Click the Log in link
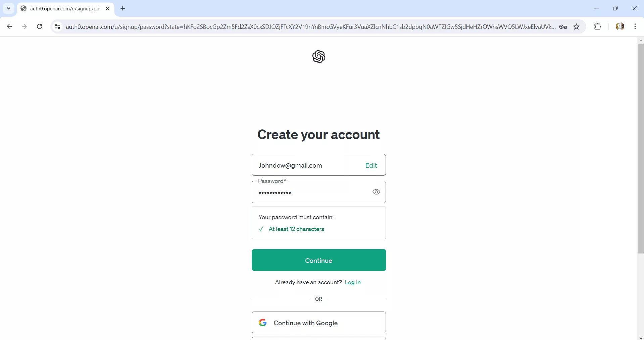Viewport: 644px width, 340px height. click(x=353, y=282)
